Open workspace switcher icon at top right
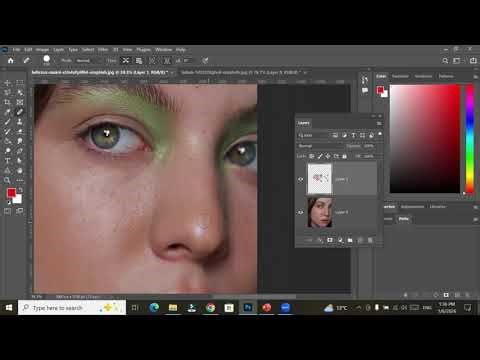 pos(457,61)
